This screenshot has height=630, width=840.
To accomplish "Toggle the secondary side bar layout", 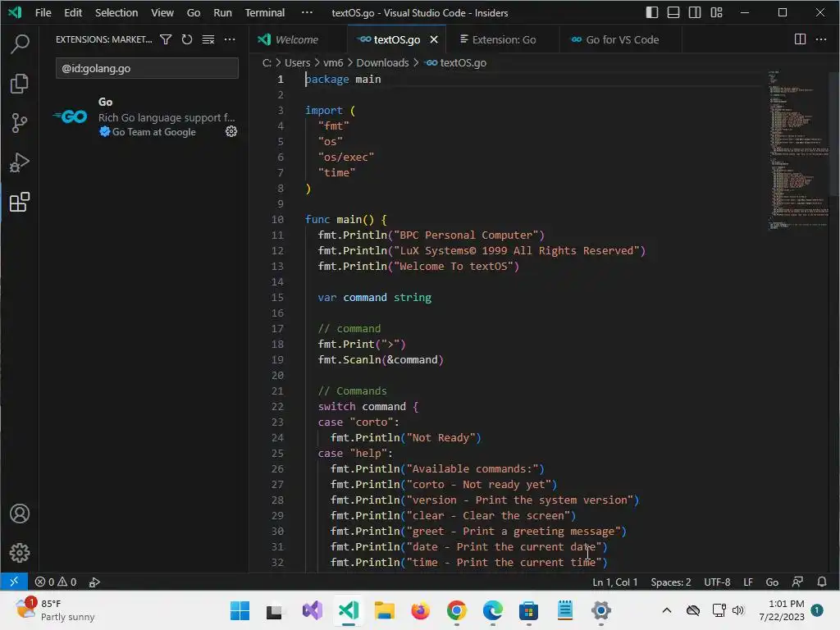I will pos(695,12).
